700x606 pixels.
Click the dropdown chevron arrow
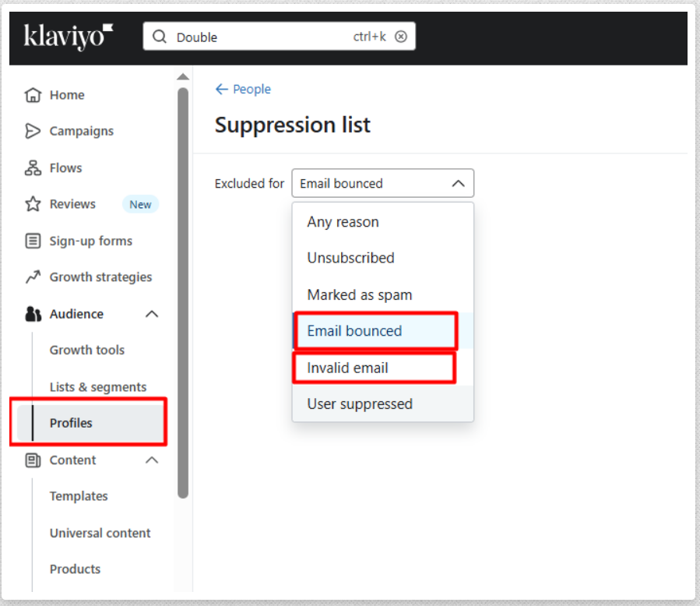[x=458, y=184]
